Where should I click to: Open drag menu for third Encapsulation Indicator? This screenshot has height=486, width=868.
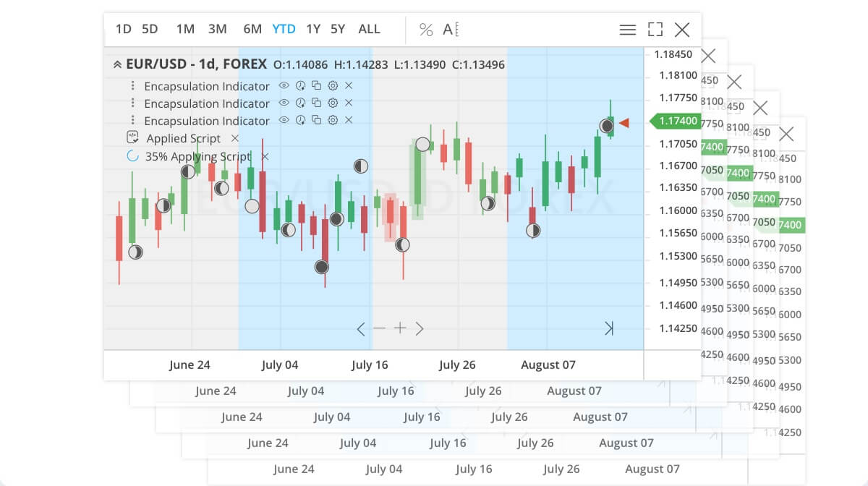coord(132,120)
